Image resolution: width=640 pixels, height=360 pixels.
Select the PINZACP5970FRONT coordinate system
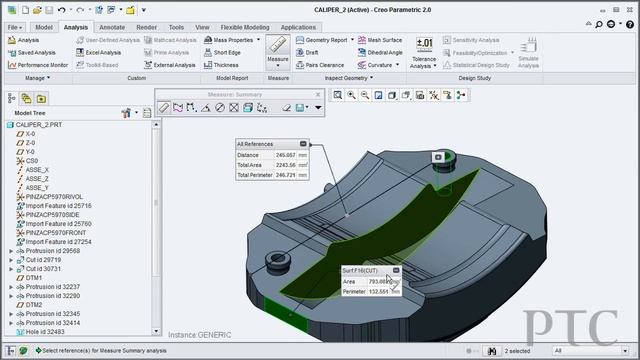[x=51, y=233]
